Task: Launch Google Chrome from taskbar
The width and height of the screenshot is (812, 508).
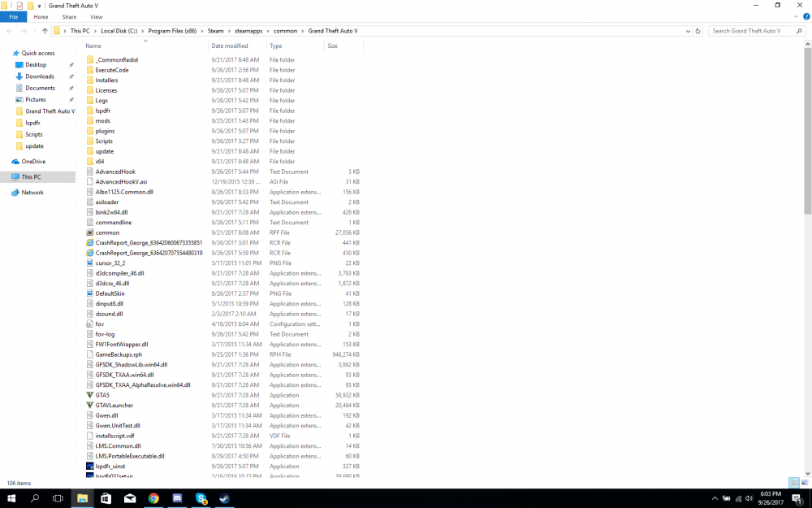Action: [153, 498]
